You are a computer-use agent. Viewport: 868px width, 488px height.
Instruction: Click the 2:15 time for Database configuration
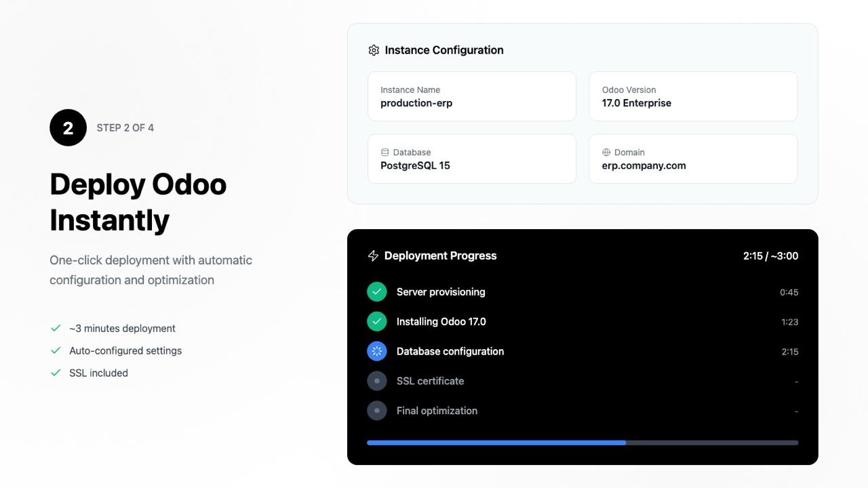tap(789, 352)
